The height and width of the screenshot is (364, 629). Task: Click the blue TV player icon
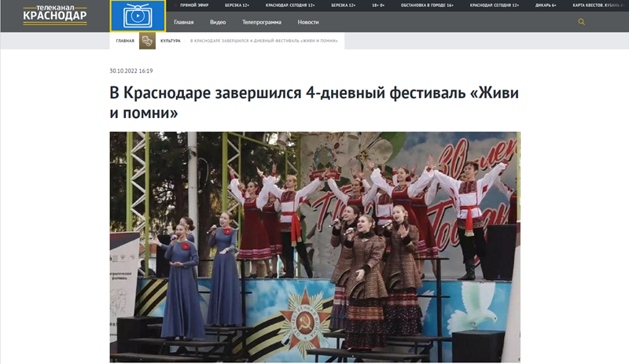tap(138, 16)
